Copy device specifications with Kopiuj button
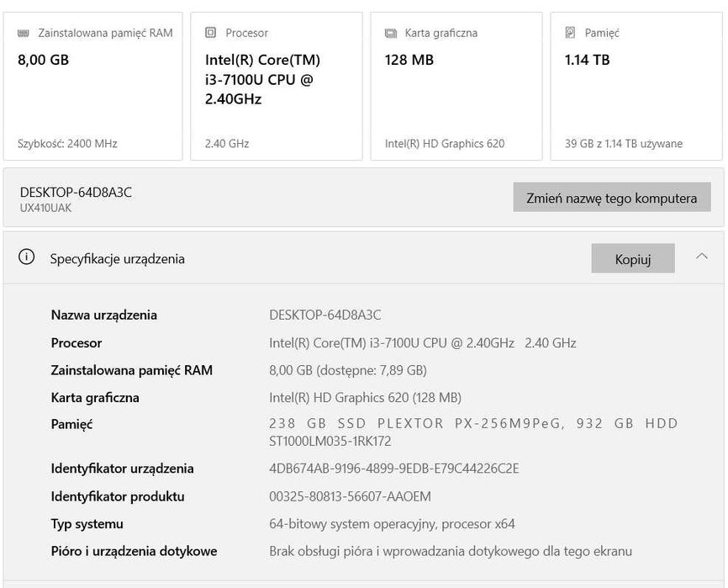728x588 pixels. (x=632, y=259)
